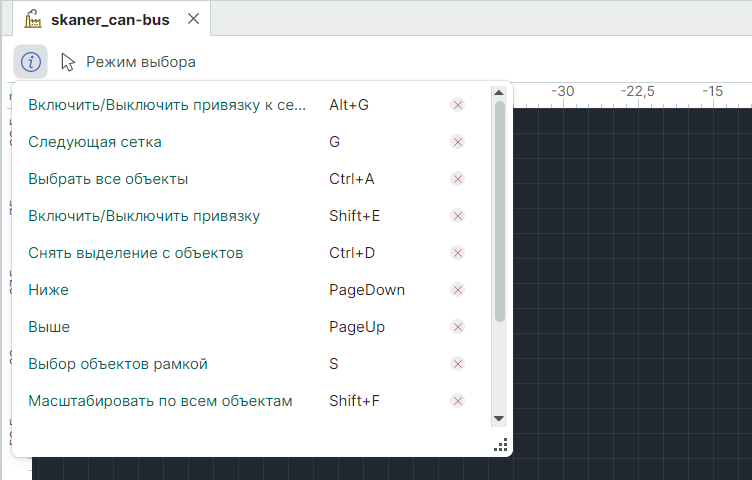752x480 pixels.
Task: Remove the Shift+F zoom shortcut
Action: [458, 401]
